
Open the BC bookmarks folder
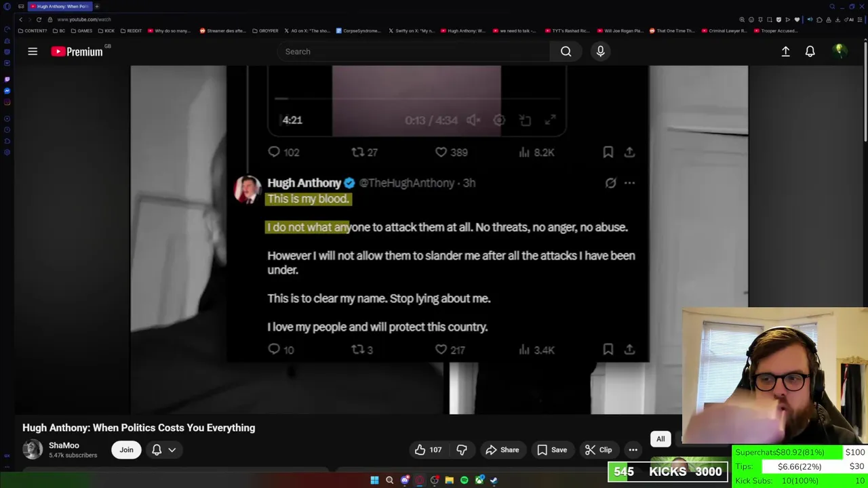pyautogui.click(x=59, y=30)
